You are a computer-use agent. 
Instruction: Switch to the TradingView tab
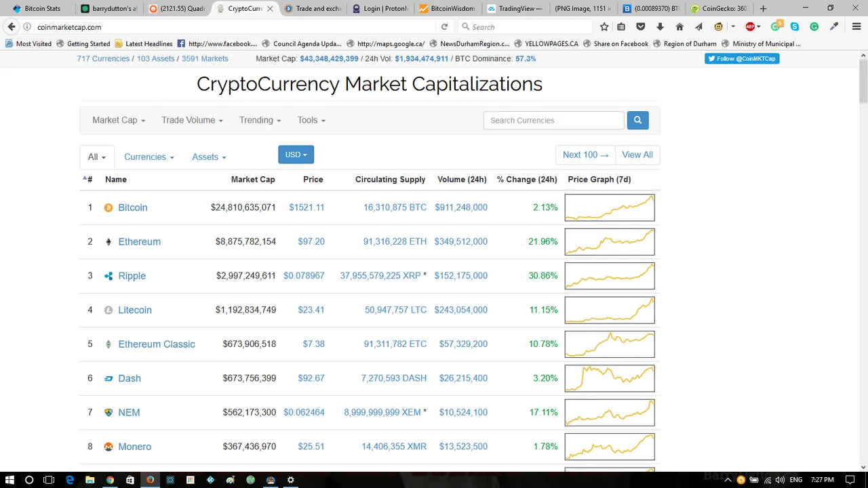515,9
